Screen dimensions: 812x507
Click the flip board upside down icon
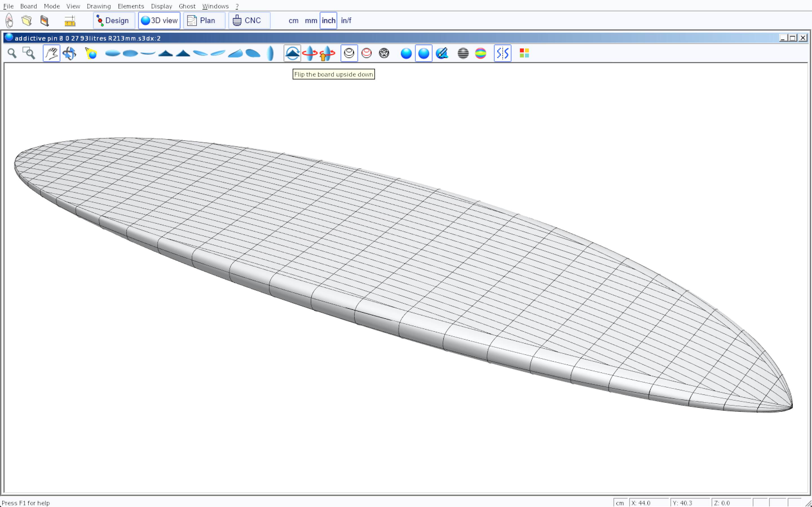coord(292,53)
